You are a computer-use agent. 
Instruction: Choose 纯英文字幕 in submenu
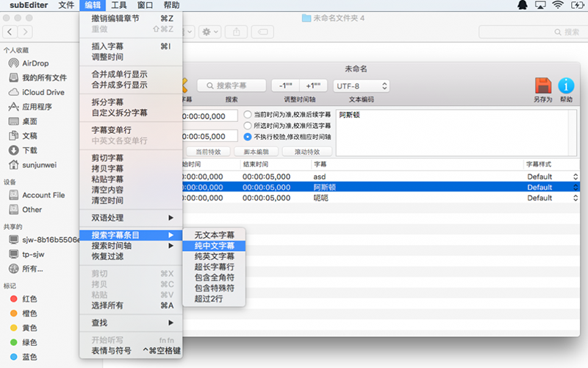214,256
